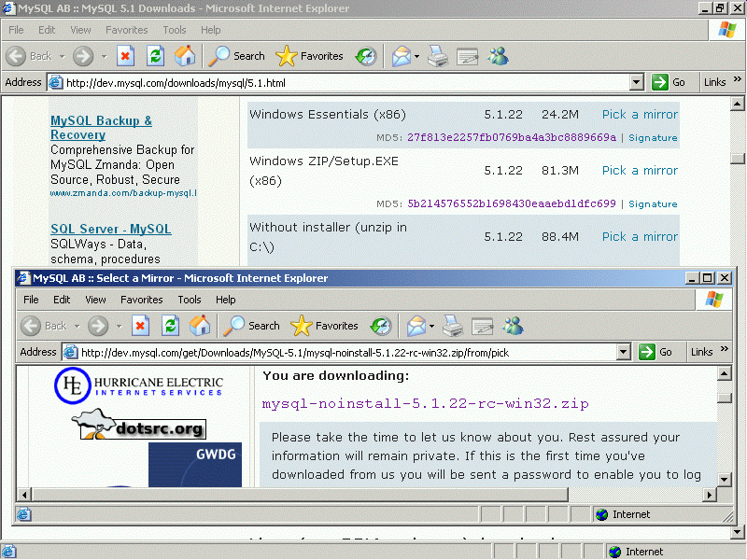
Task: Open MySQL Backup & Recovery ad link
Action: click(101, 128)
